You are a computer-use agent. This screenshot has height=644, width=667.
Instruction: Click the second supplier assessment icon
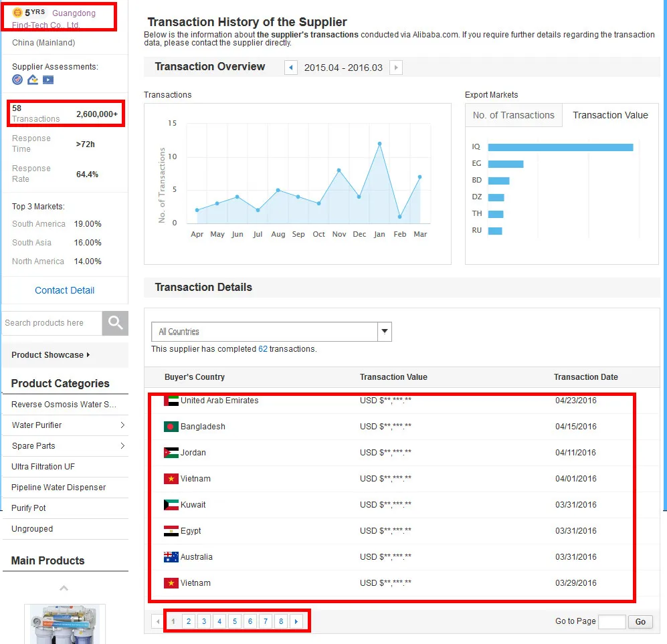pyautogui.click(x=33, y=80)
